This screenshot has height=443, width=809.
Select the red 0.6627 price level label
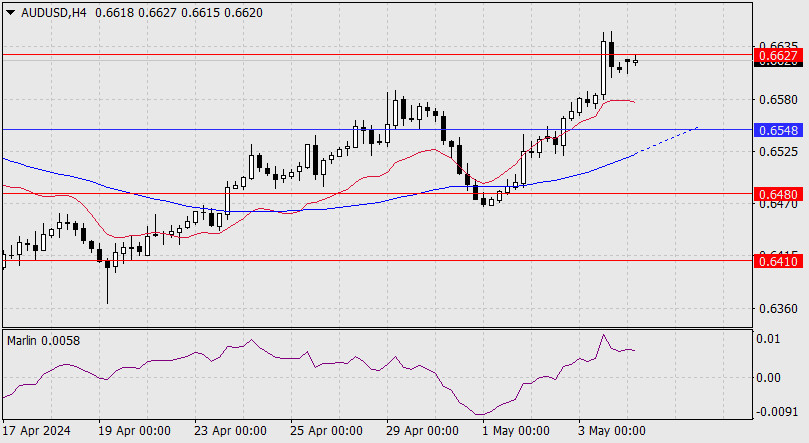point(779,55)
